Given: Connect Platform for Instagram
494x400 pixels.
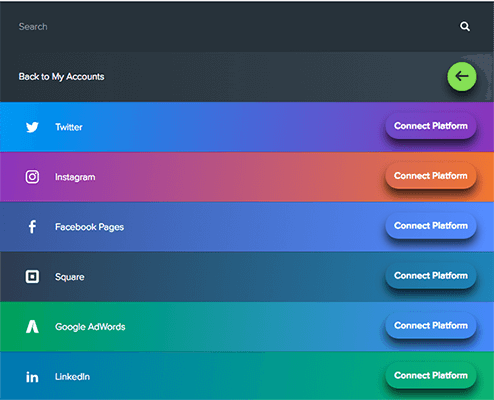Looking at the screenshot, I should tap(431, 176).
